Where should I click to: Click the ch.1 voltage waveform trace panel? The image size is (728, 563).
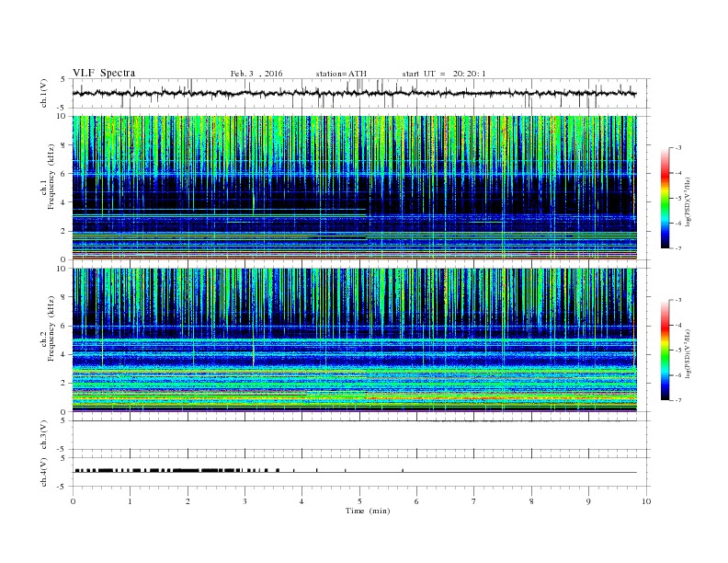pyautogui.click(x=360, y=93)
